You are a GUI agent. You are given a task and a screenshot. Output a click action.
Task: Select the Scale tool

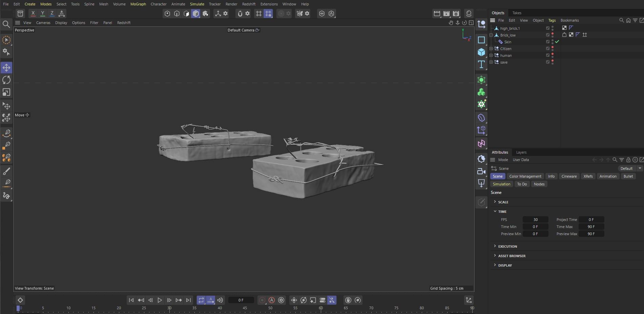coord(6,92)
